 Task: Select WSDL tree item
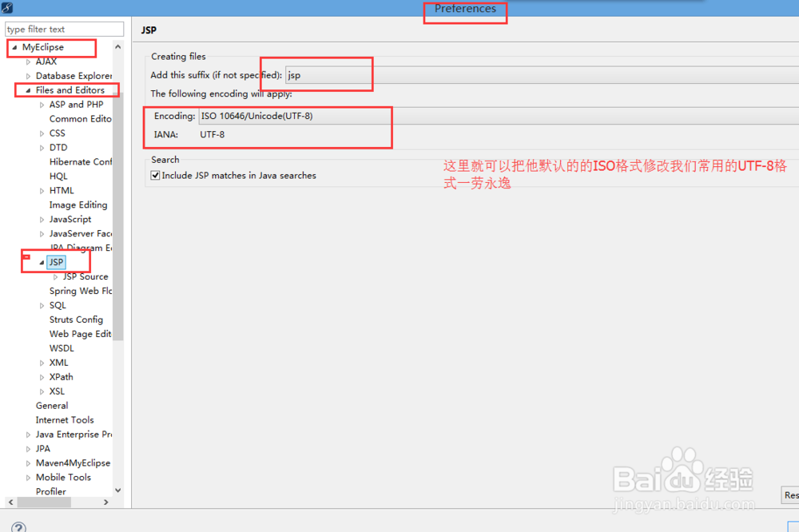click(x=62, y=348)
